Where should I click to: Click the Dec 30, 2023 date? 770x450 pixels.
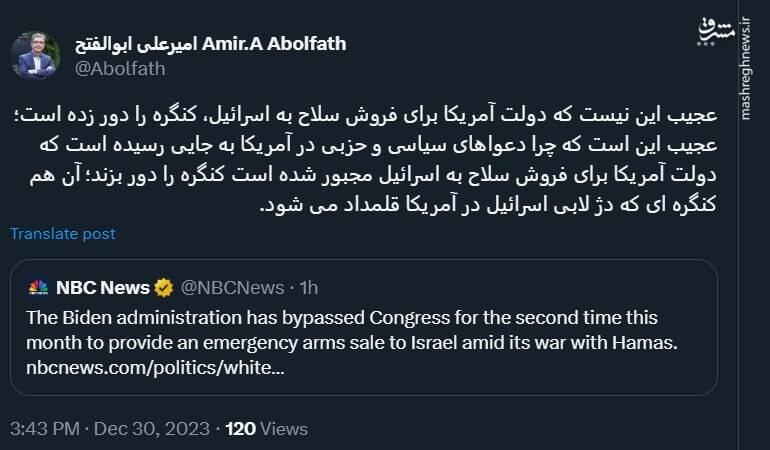[x=152, y=429]
